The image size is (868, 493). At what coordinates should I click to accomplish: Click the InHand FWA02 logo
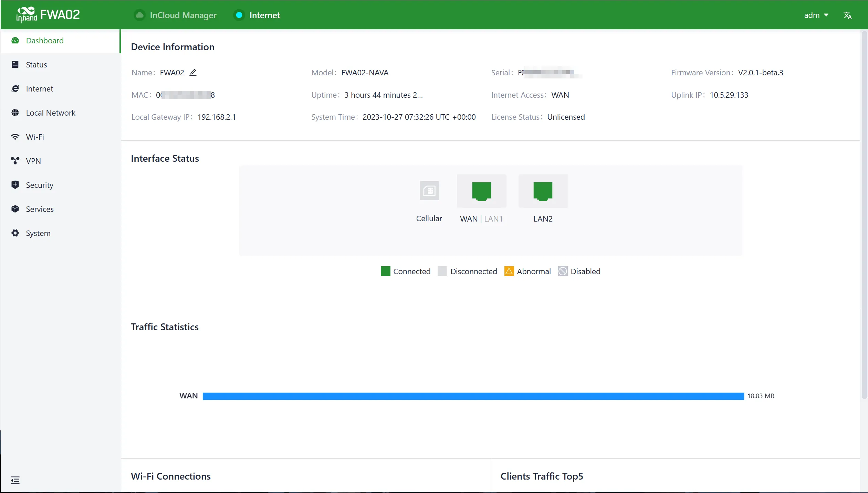[x=48, y=15]
